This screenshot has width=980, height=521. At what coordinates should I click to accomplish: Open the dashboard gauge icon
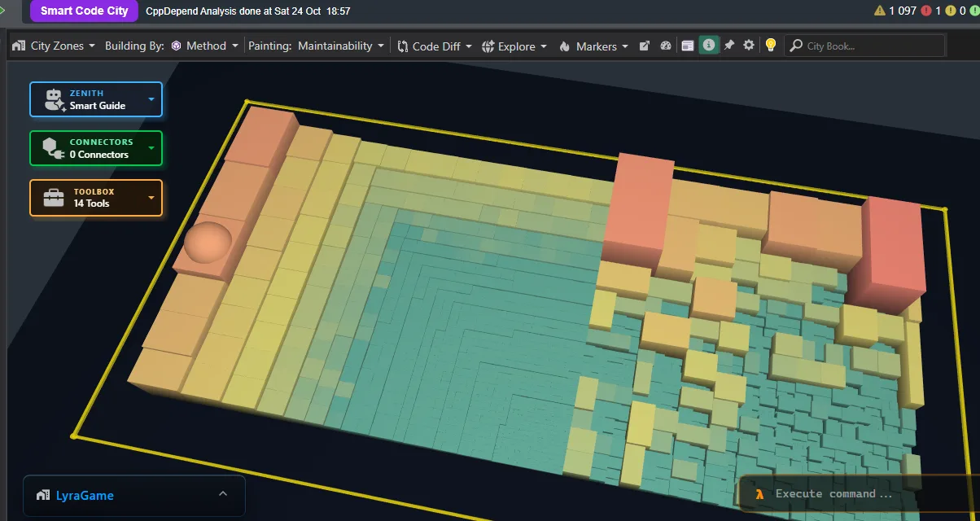(x=666, y=46)
